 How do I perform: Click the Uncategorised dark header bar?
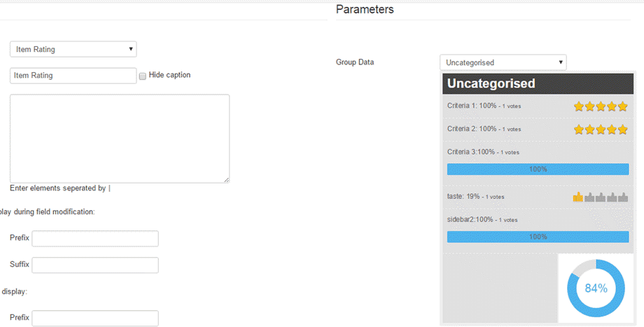tap(538, 84)
